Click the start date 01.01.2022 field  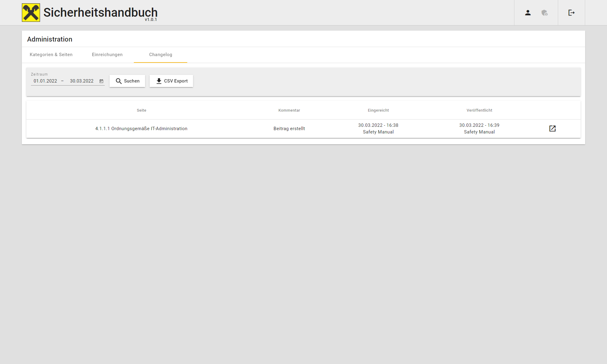pos(45,81)
